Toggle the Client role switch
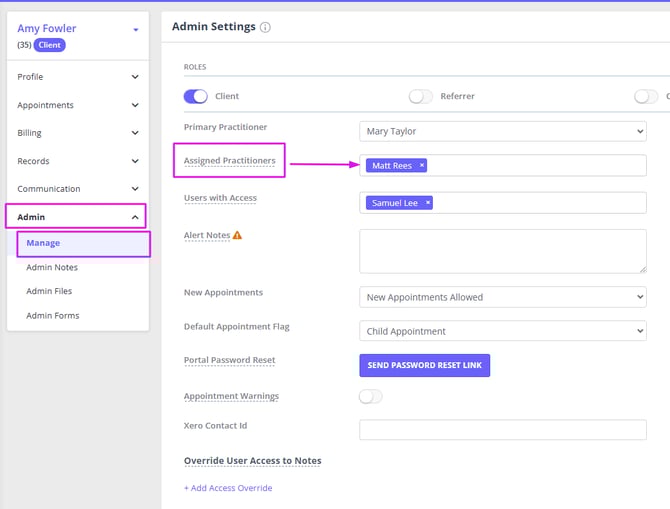The height and width of the screenshot is (509, 670). [195, 96]
